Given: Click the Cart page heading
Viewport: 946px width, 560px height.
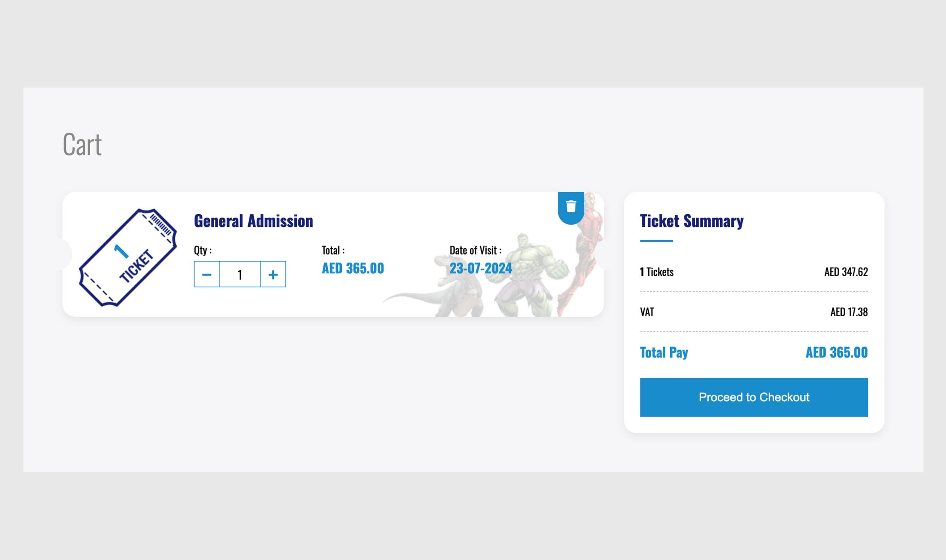Looking at the screenshot, I should click(82, 144).
